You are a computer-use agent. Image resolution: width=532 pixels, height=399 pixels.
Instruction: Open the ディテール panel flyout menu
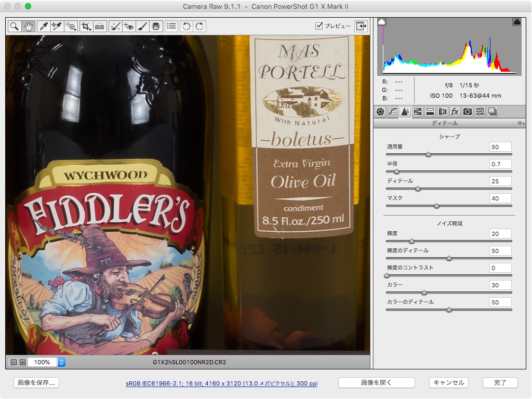(520, 123)
